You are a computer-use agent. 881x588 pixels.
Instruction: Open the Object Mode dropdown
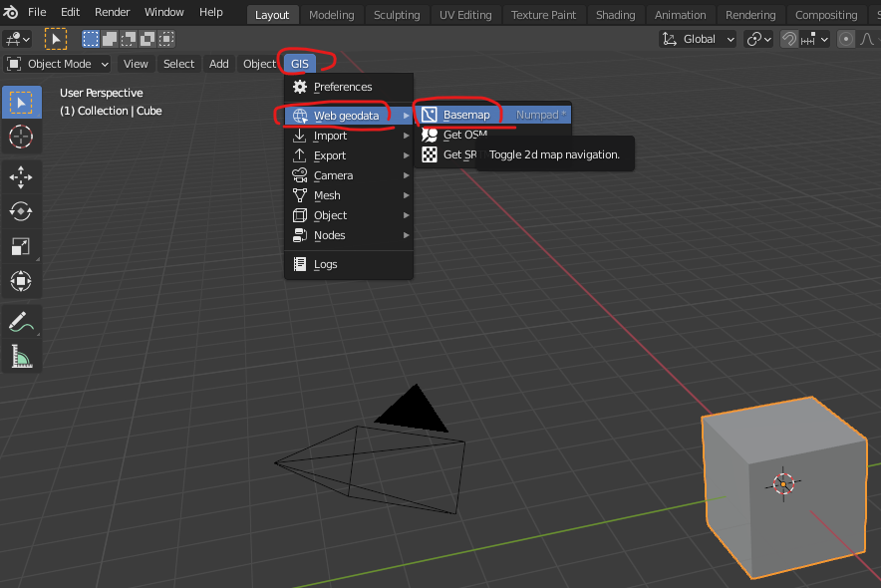point(58,64)
